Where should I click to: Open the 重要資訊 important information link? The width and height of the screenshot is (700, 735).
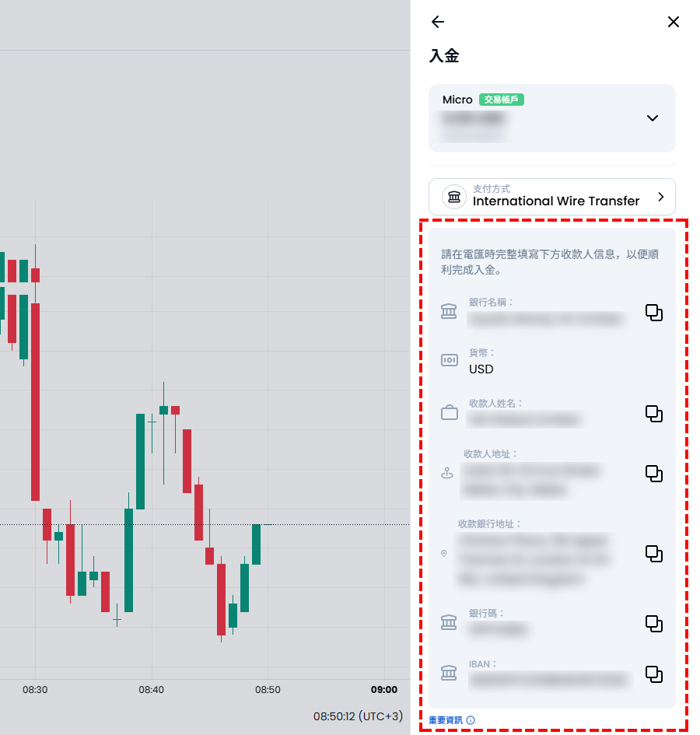pos(446,720)
